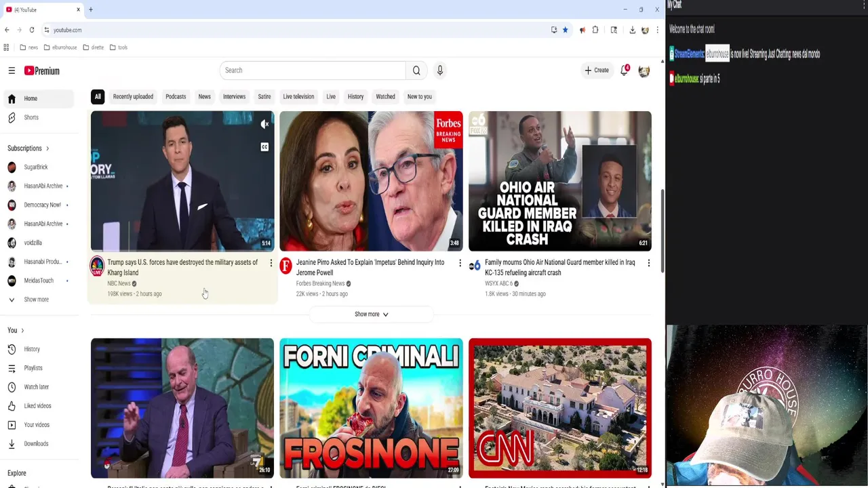Open Home in the sidebar
Screen dimensions: 868x488
(39, 98)
